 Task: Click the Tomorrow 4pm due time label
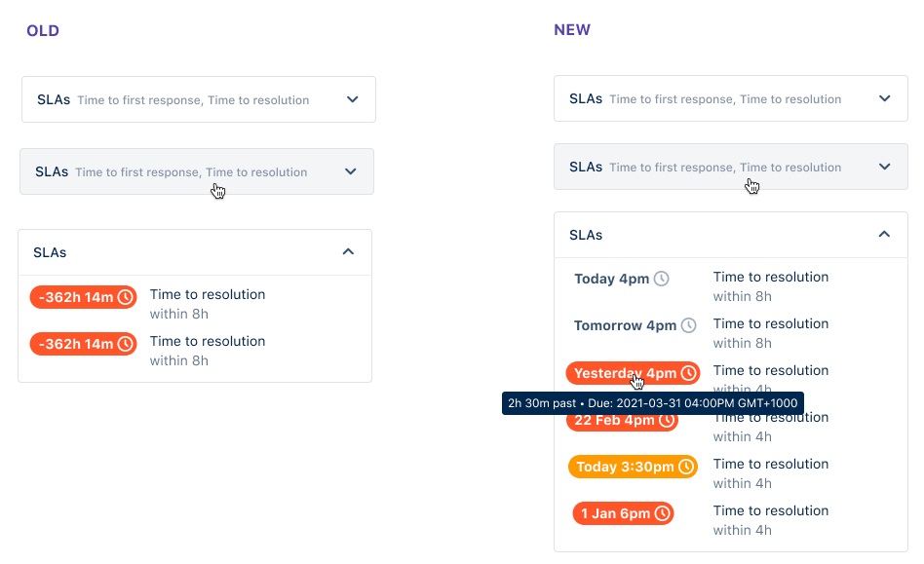[x=625, y=325]
